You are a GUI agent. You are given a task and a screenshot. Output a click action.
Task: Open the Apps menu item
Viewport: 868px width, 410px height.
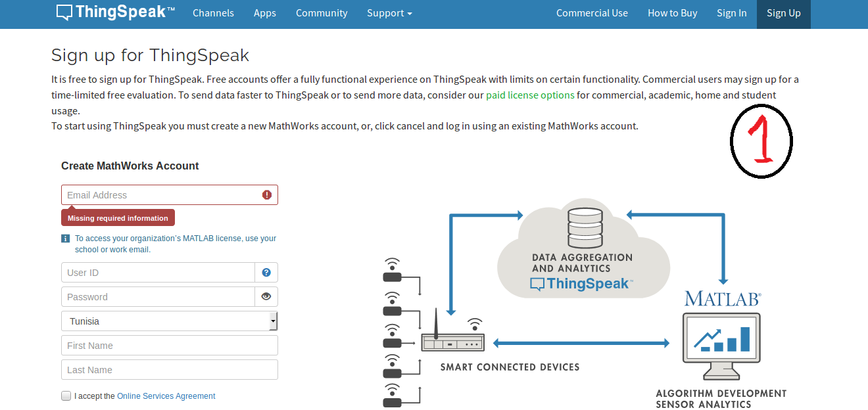click(265, 13)
